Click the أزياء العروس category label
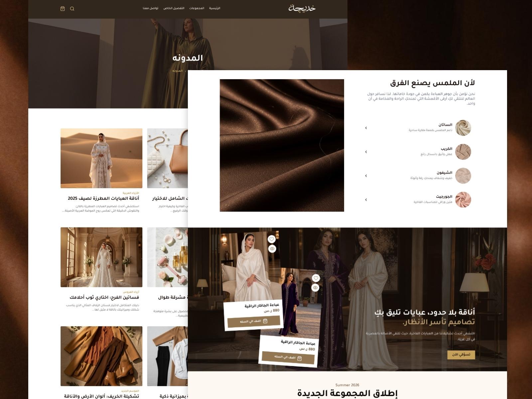This screenshot has height=399, width=532. click(131, 292)
